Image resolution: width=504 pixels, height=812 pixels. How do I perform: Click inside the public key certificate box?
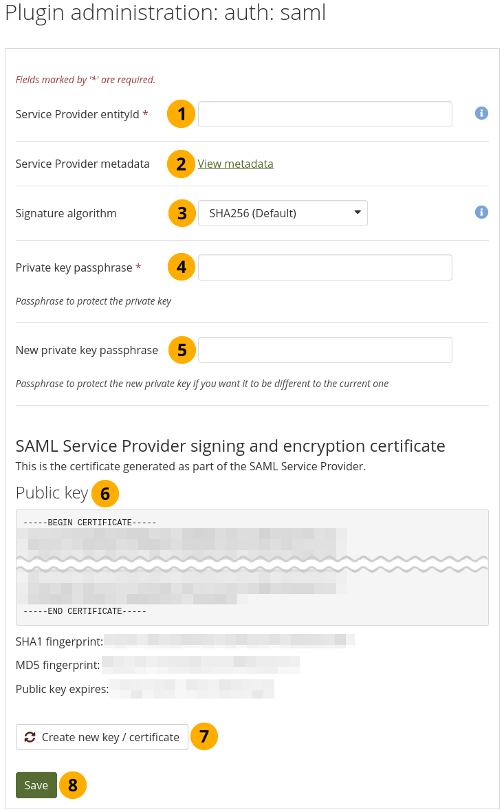[252, 567]
